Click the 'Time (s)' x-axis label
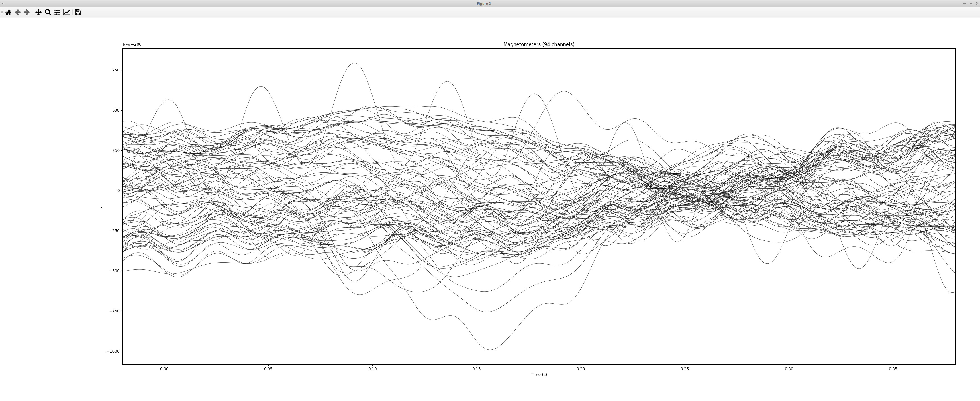This screenshot has height=401, width=980. (x=539, y=374)
